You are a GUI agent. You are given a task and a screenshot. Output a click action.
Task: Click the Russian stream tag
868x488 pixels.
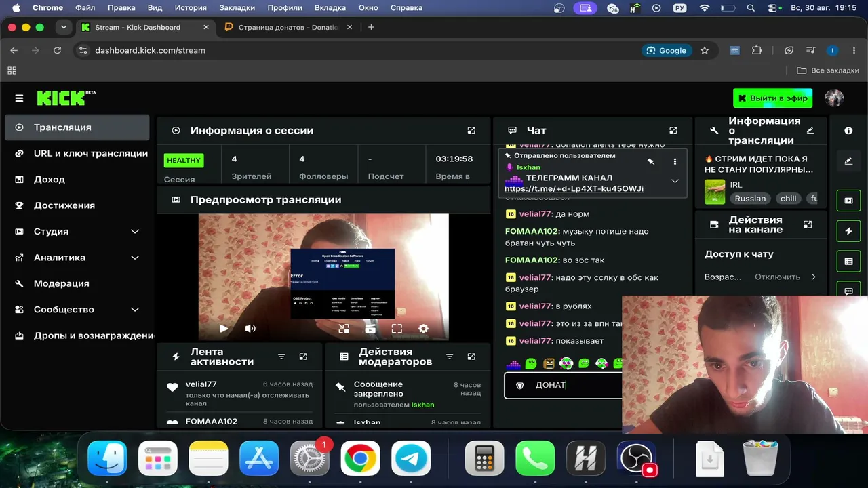tap(750, 199)
